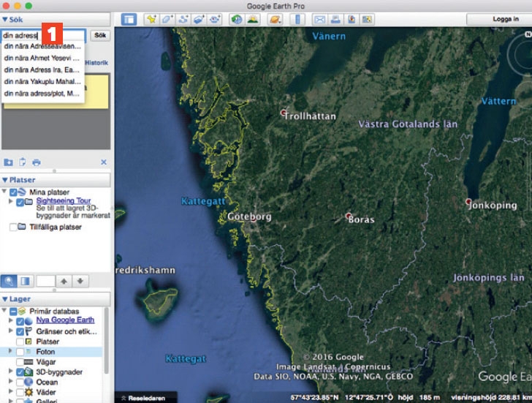The width and height of the screenshot is (532, 403).
Task: Uncheck the 3D-byggnader layer
Action: (20, 372)
